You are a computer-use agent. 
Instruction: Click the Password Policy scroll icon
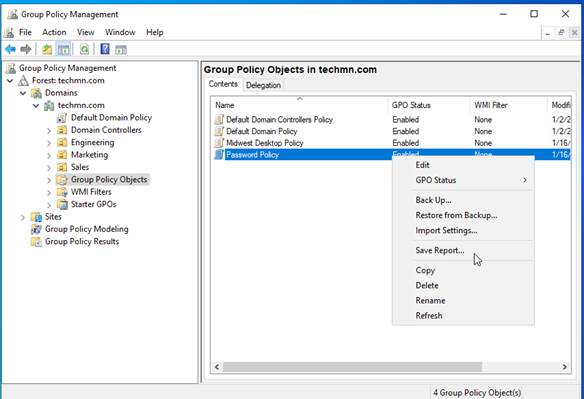[x=219, y=155]
